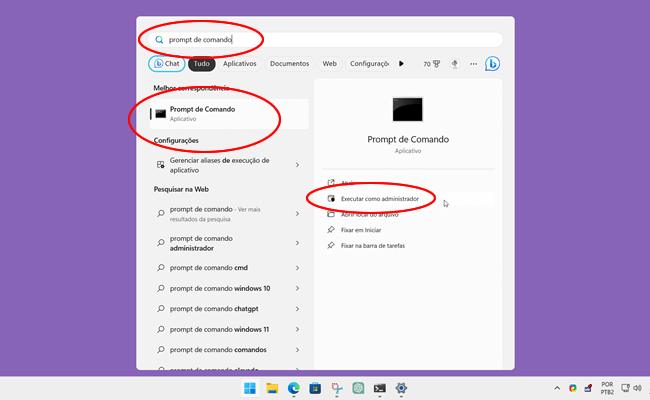Expand the 'prompt de comando cmd' suggestion arrow
Image resolution: width=650 pixels, height=400 pixels.
(297, 268)
